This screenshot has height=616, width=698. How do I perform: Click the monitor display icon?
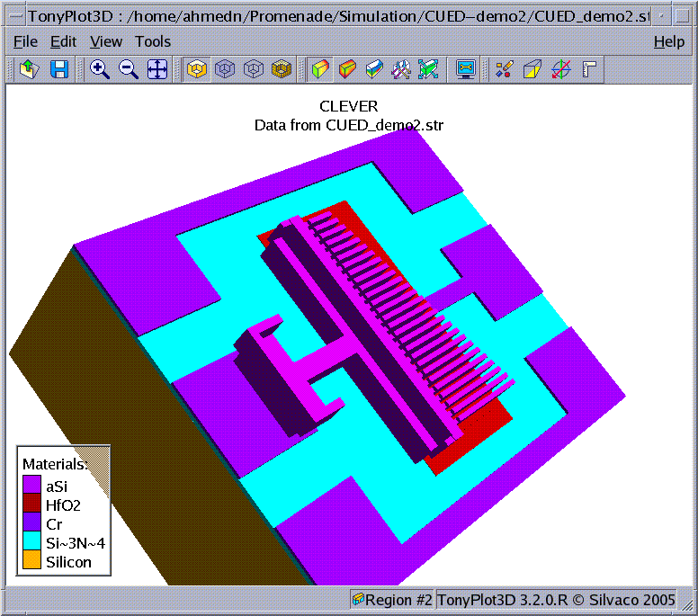coord(466,69)
